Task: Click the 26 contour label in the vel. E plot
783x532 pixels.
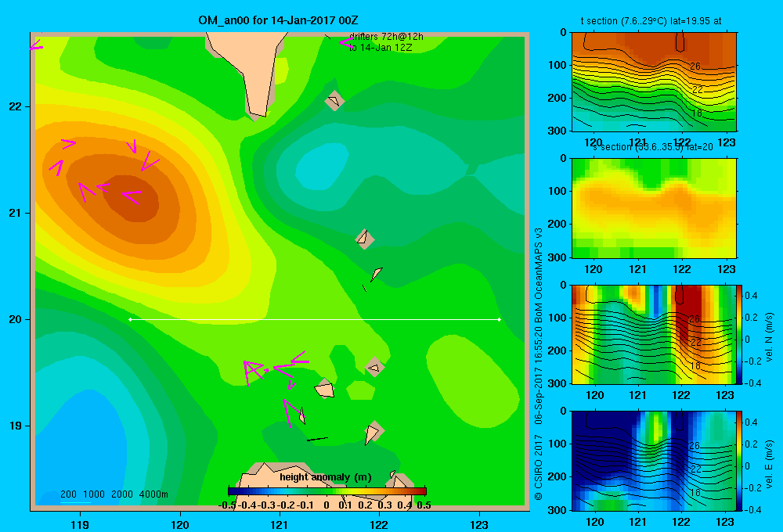Action: coord(694,445)
